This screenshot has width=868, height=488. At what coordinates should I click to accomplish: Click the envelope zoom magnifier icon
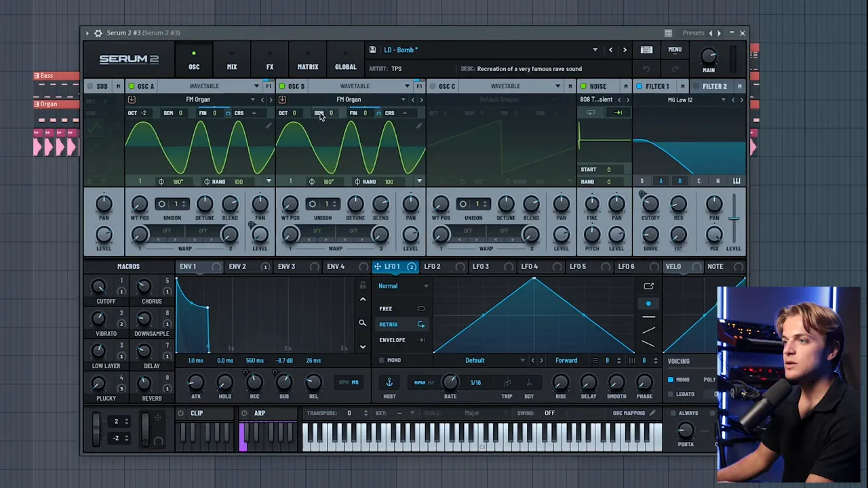(x=362, y=323)
